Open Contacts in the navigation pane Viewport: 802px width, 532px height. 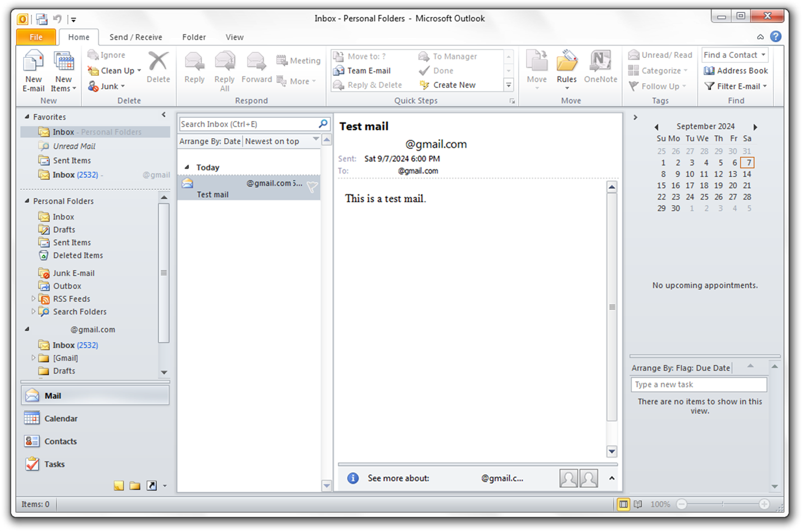[x=60, y=442]
